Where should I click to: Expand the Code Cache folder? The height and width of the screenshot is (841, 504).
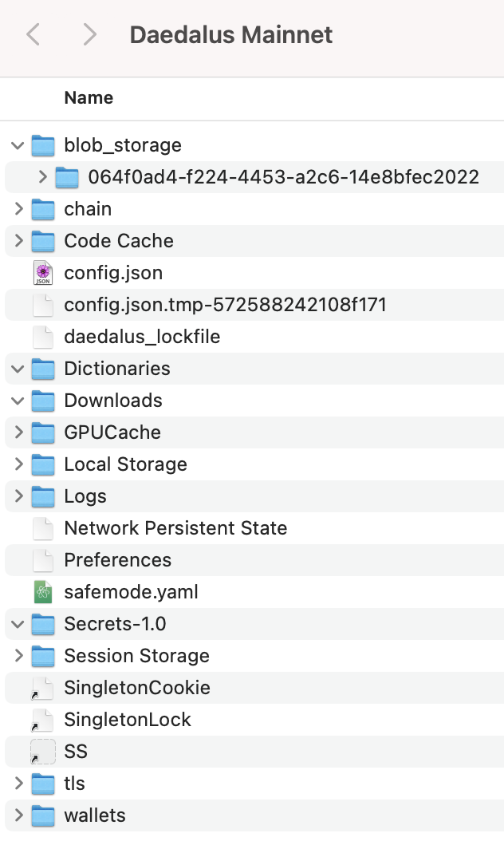point(18,241)
